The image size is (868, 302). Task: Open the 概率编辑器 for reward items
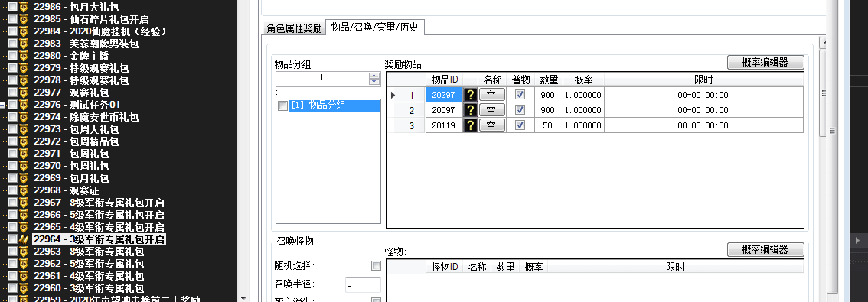coord(765,62)
